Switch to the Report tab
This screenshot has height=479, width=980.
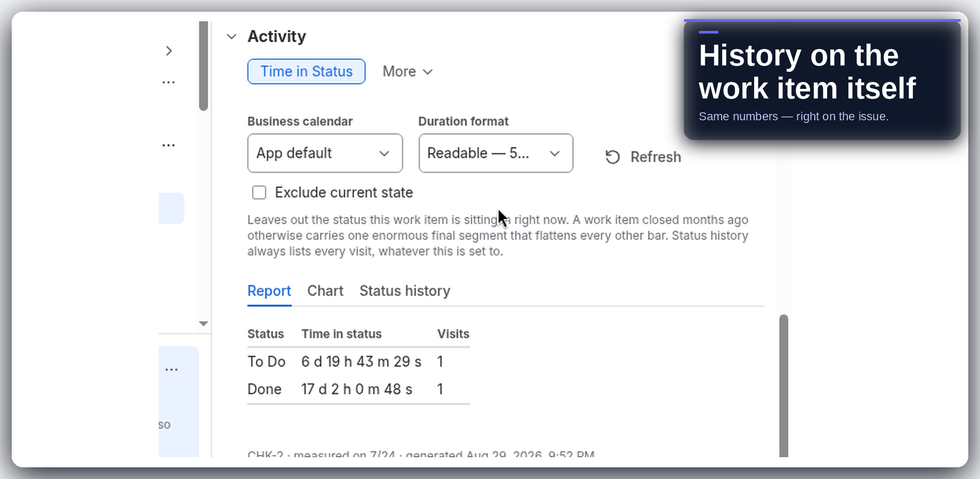pos(269,291)
